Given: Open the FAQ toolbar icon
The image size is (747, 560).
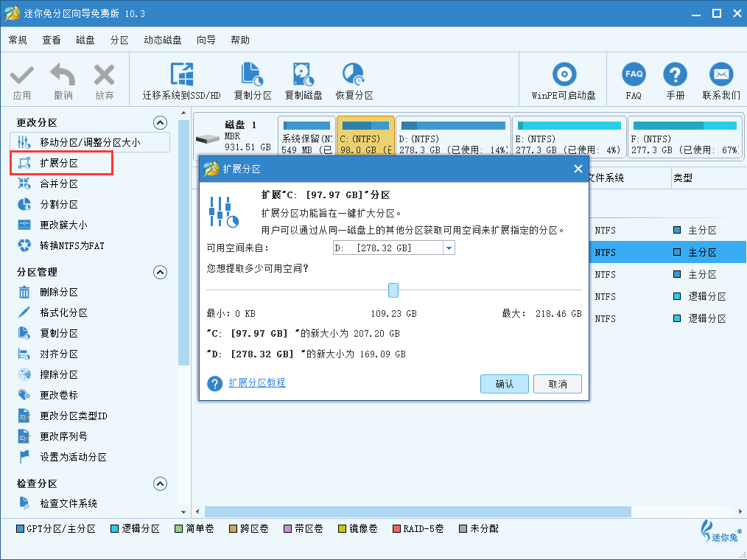Looking at the screenshot, I should click(x=634, y=74).
